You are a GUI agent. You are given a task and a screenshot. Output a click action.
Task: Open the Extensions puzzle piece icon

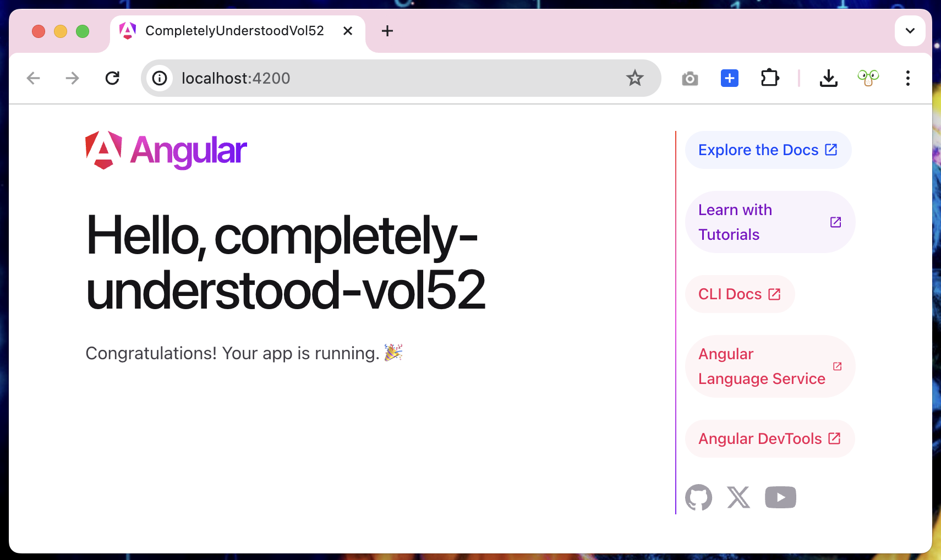[769, 78]
